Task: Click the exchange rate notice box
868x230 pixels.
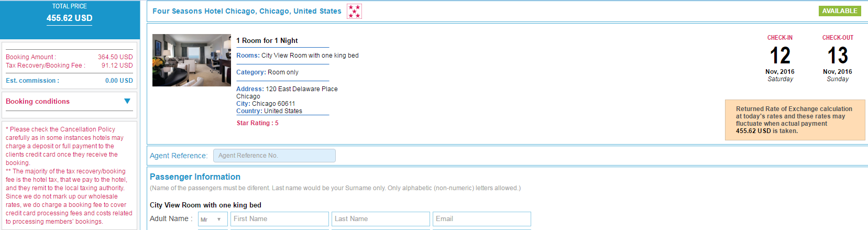Action: (795, 120)
